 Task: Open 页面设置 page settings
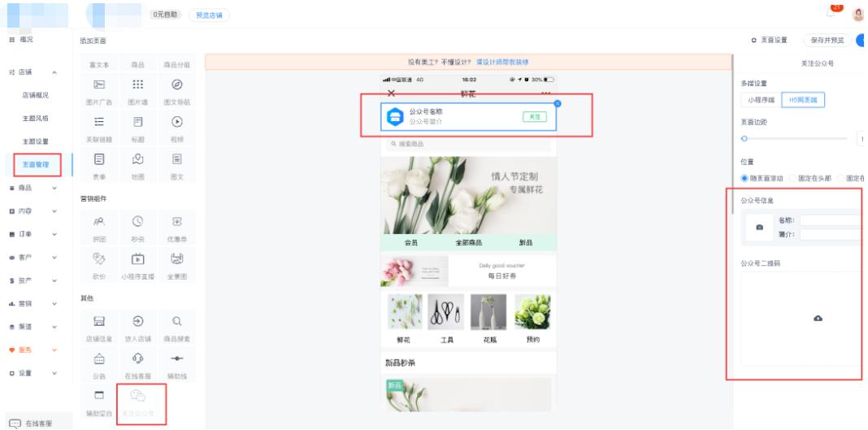coord(770,40)
